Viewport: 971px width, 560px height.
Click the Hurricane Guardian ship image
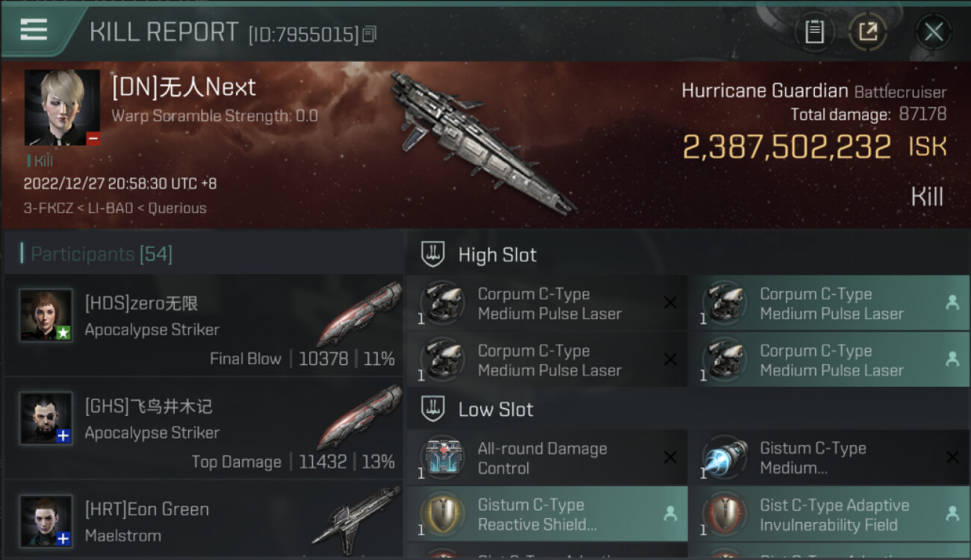pyautogui.click(x=482, y=142)
